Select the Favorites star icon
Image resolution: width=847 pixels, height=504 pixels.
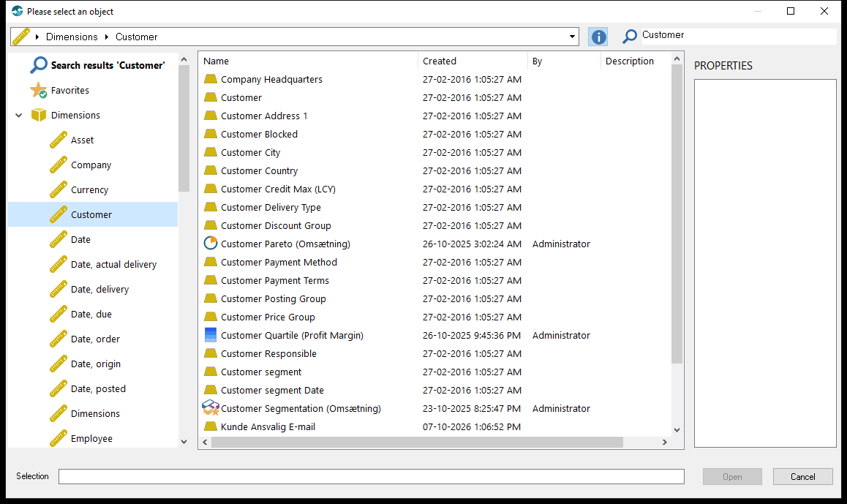tap(38, 90)
